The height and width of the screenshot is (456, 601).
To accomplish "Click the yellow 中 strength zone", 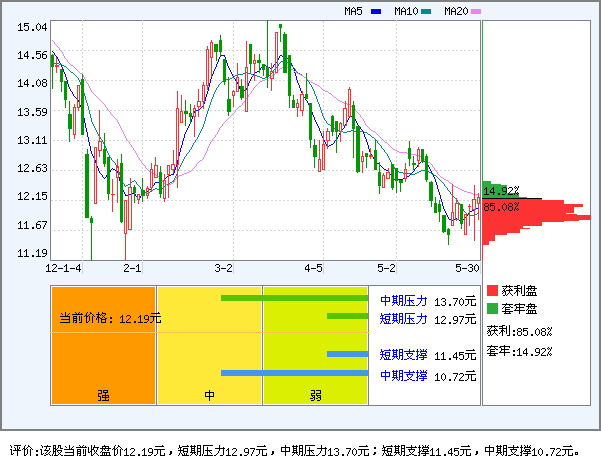I will pos(210,345).
